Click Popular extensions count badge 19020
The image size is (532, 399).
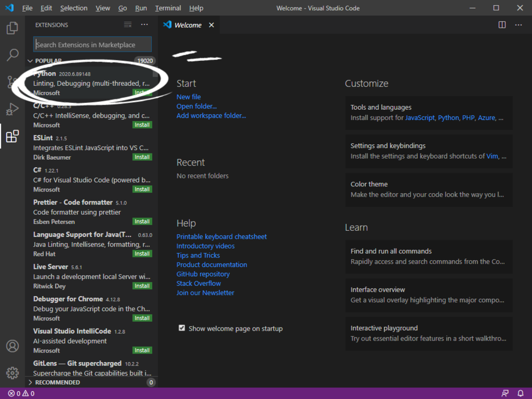145,61
